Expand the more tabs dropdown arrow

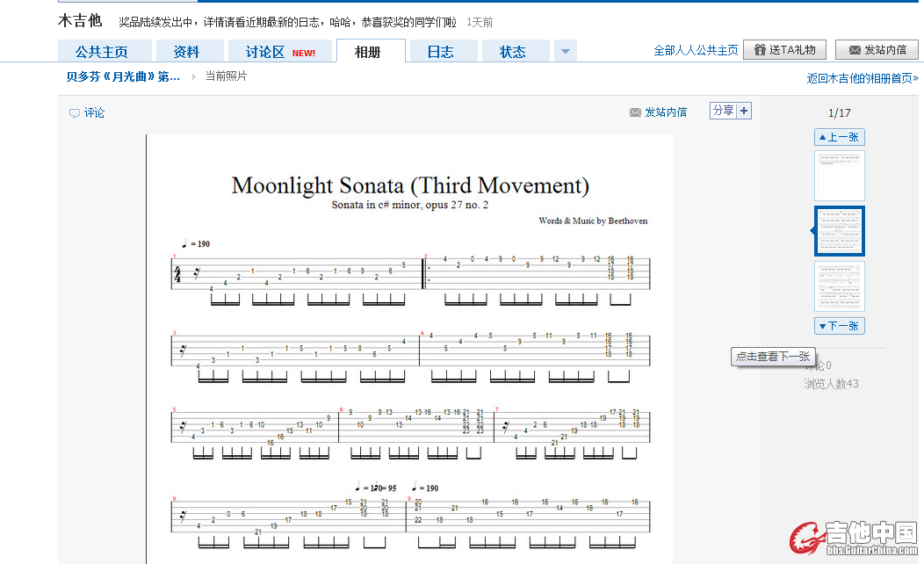coord(565,51)
